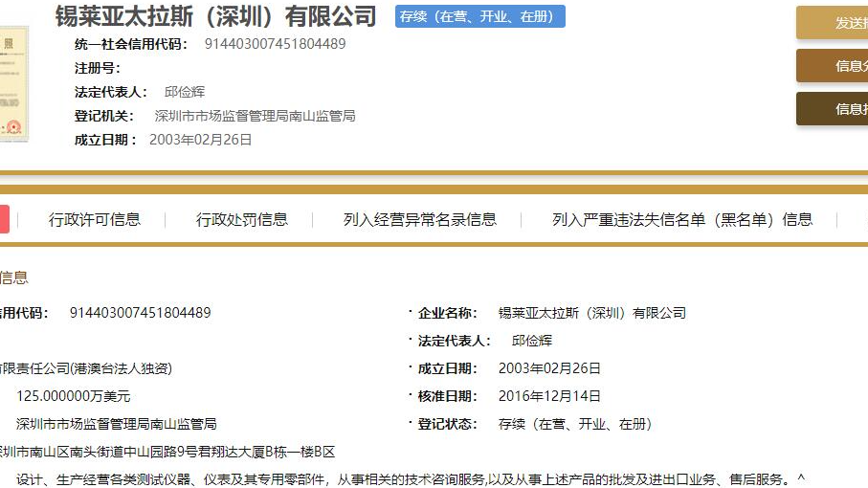Click the business scope description text
This screenshot has width=868, height=488.
[402, 479]
